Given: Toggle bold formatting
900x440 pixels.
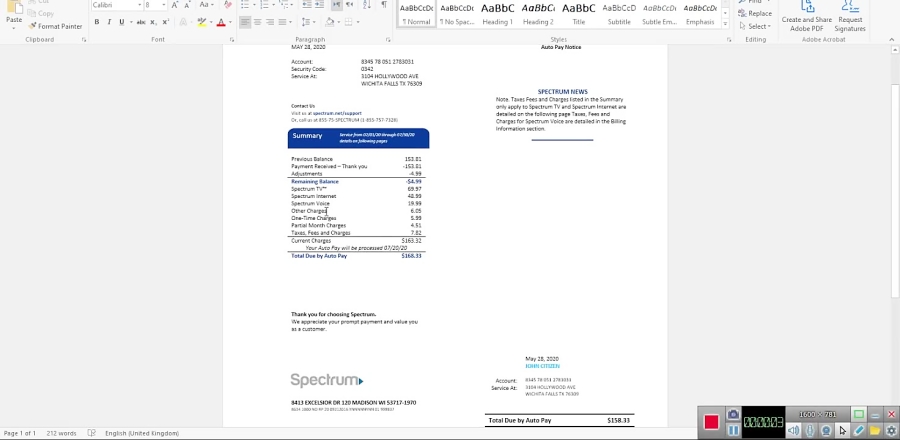Looking at the screenshot, I should (x=96, y=22).
